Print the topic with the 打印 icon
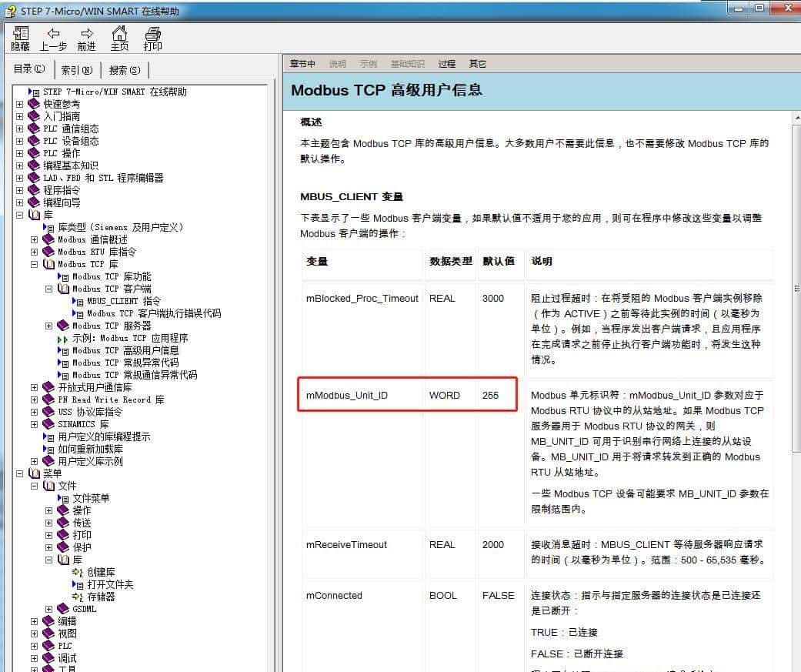 pyautogui.click(x=152, y=37)
